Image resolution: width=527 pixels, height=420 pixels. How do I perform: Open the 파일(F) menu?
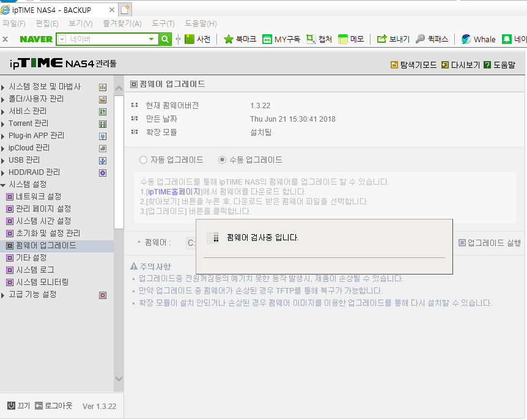tap(14, 23)
